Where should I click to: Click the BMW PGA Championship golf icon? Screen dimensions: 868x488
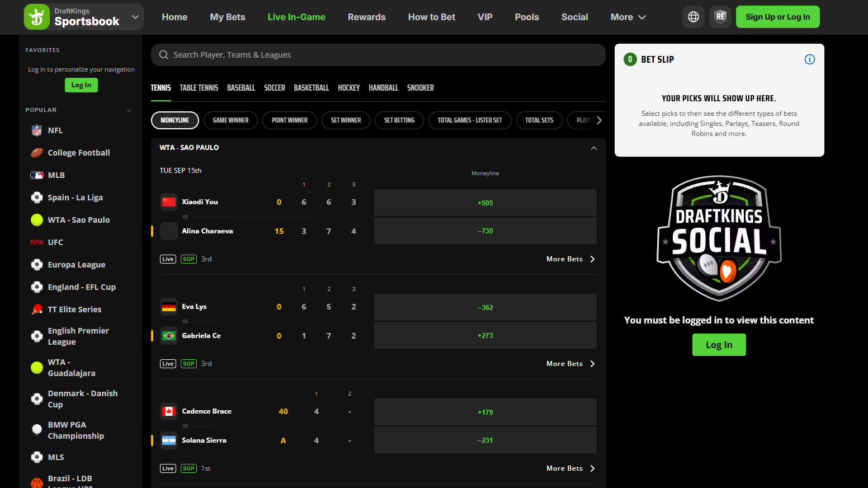click(x=37, y=430)
